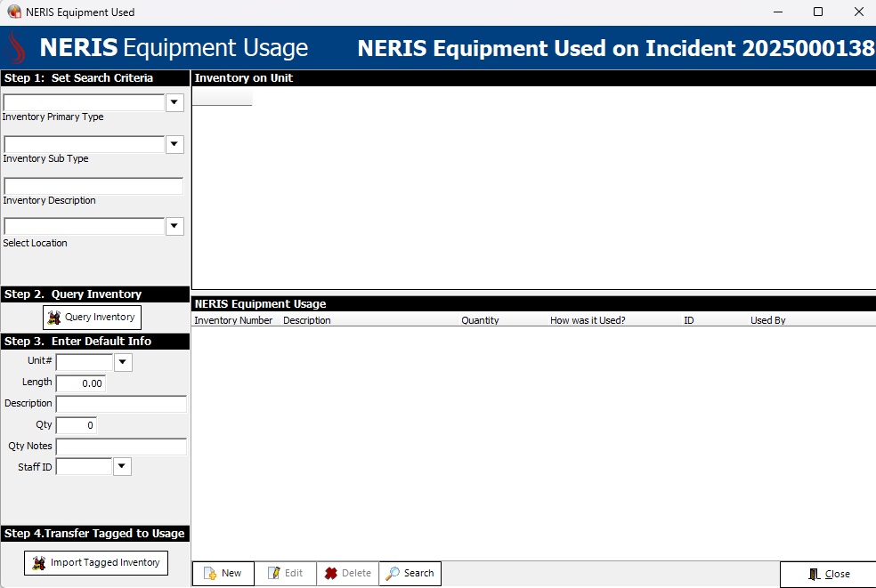The height and width of the screenshot is (588, 876).
Task: Click into the Inventory Description field
Action: point(93,186)
